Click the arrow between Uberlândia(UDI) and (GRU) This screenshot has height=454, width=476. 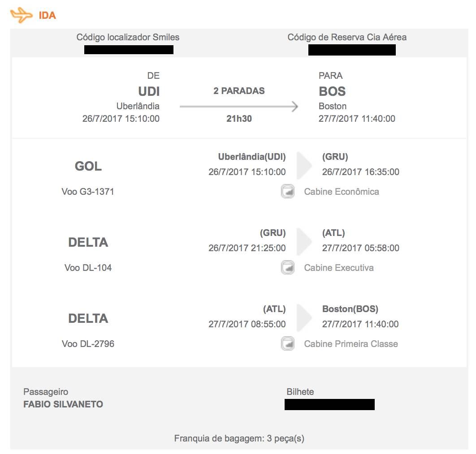tap(304, 165)
